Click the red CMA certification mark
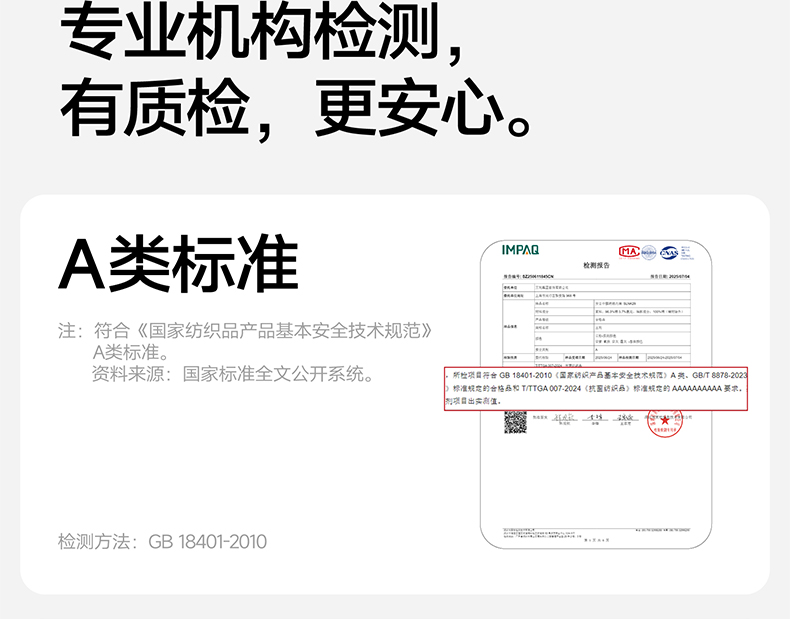The image size is (790, 619). click(629, 251)
